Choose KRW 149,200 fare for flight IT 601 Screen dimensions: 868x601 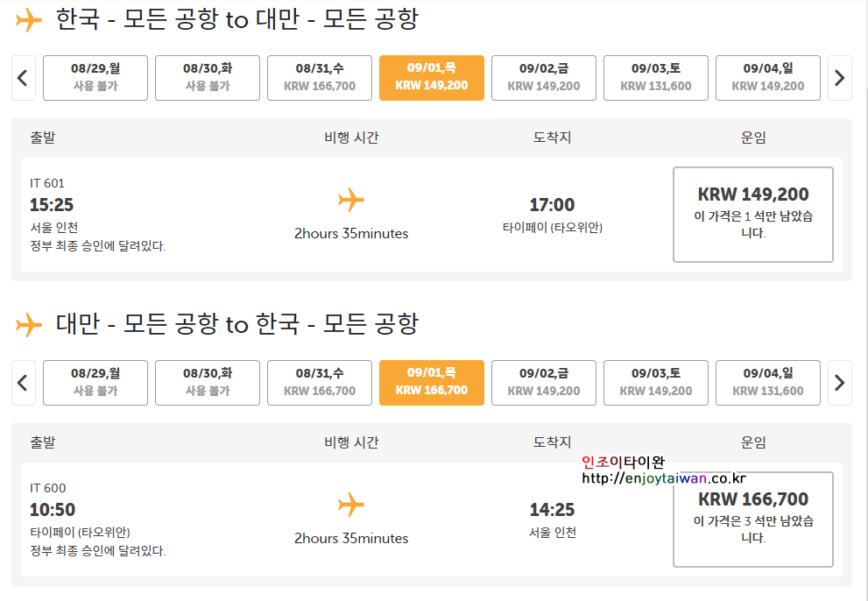(x=753, y=215)
